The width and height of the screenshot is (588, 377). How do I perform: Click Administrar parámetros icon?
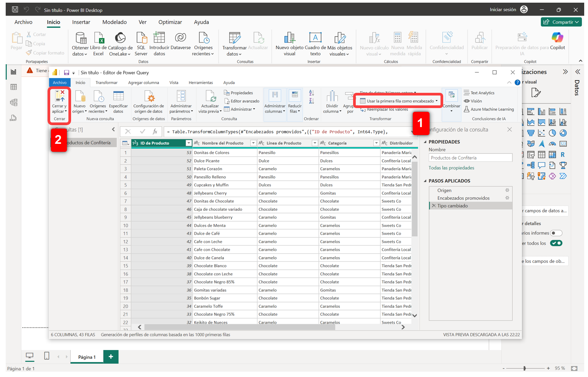point(181,96)
